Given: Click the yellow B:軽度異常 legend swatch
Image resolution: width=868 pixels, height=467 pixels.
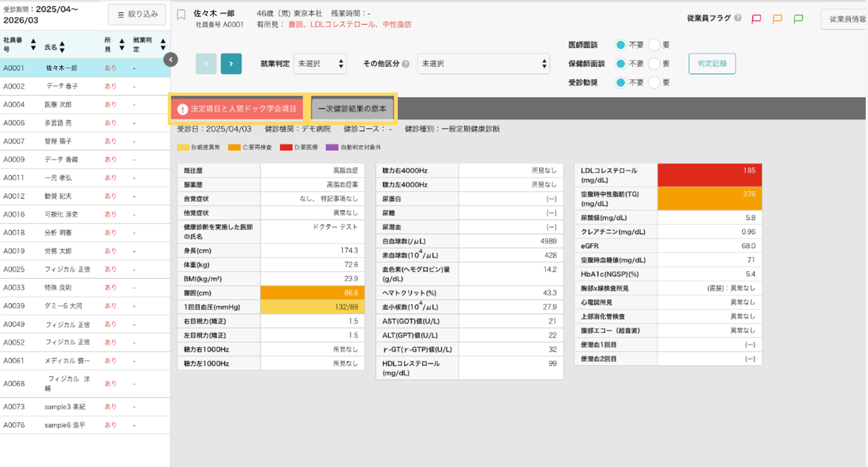Looking at the screenshot, I should (183, 147).
